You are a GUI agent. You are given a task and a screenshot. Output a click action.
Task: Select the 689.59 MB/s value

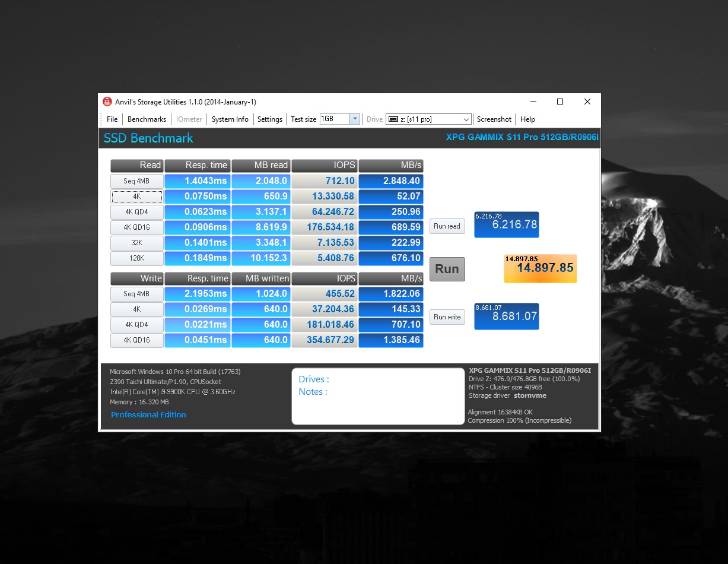point(391,227)
